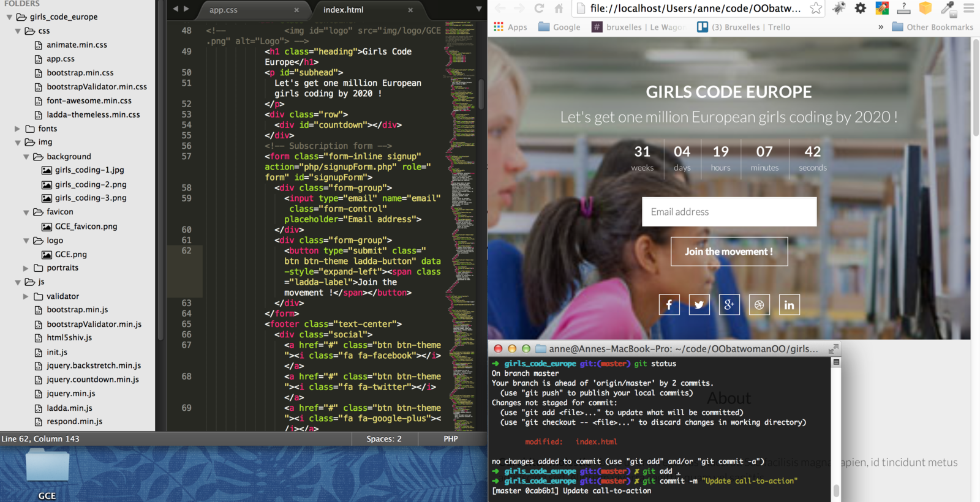Click Chrome's back arrow button
Screen dimensions: 980x502
[x=500, y=8]
